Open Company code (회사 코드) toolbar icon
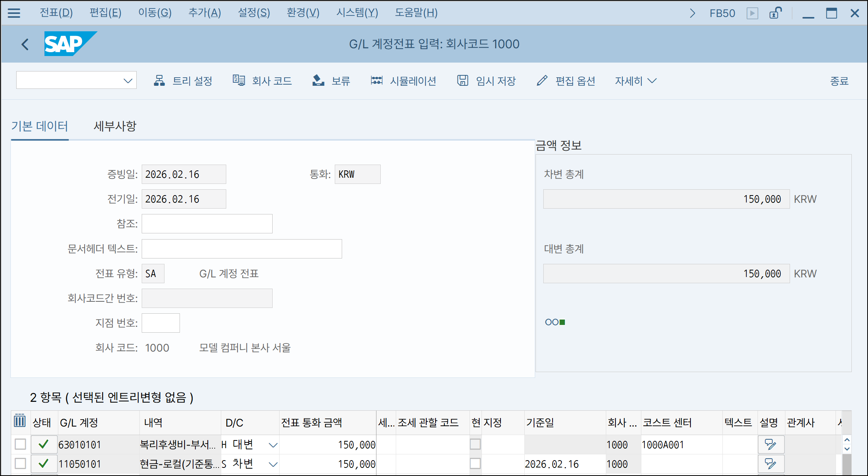Viewport: 868px width, 476px height. (239, 80)
